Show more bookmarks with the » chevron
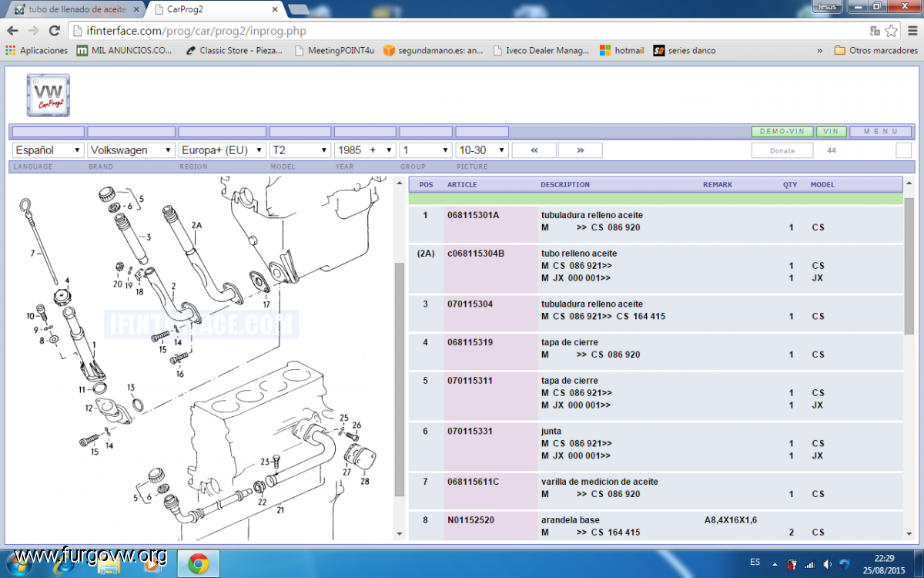924x578 pixels. pyautogui.click(x=820, y=51)
